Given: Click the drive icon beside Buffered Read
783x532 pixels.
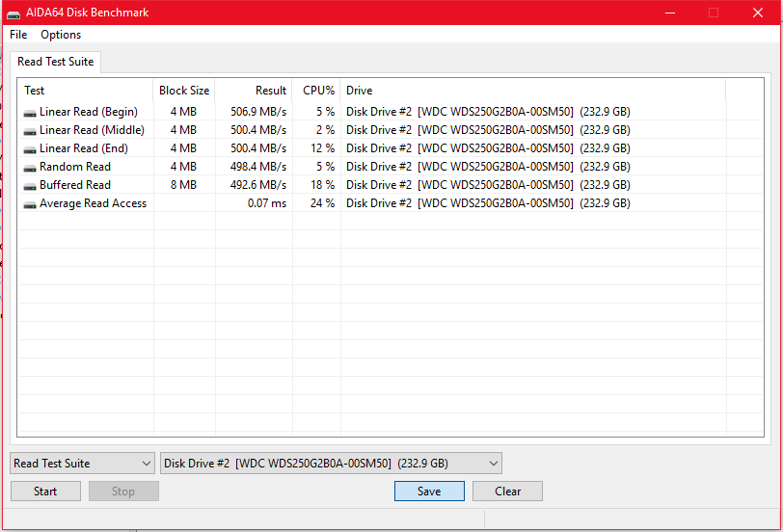Looking at the screenshot, I should click(30, 186).
